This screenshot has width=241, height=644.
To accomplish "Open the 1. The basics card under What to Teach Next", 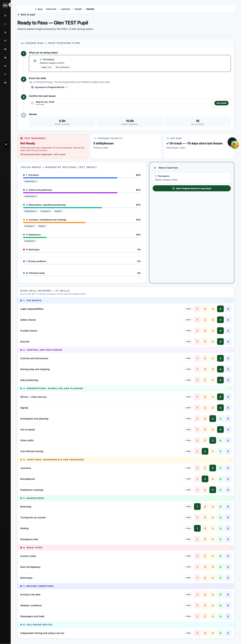I will pos(192,178).
